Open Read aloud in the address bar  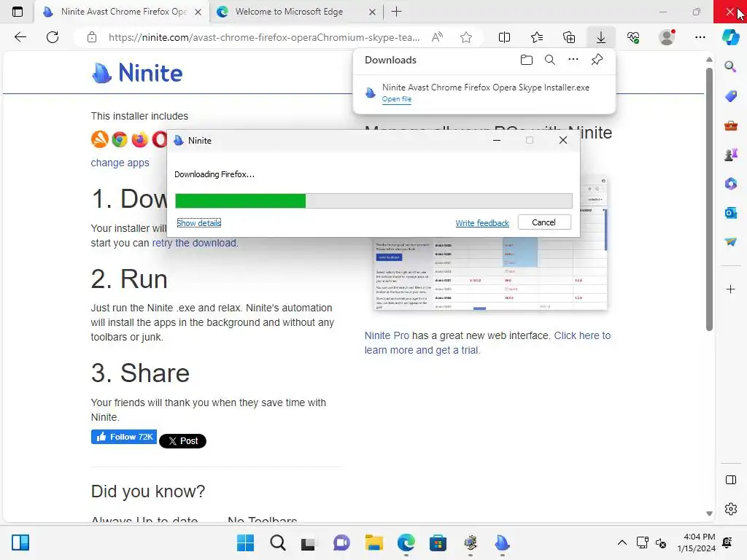[x=437, y=37]
